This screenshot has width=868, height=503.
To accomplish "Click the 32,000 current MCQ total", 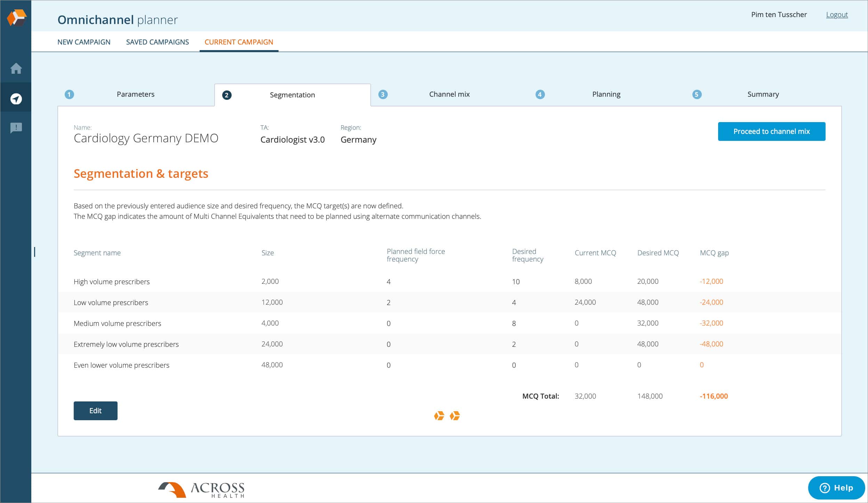I will [585, 396].
